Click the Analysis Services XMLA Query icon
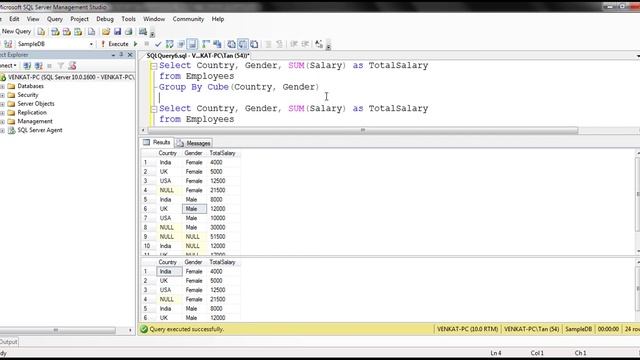 coord(78,32)
